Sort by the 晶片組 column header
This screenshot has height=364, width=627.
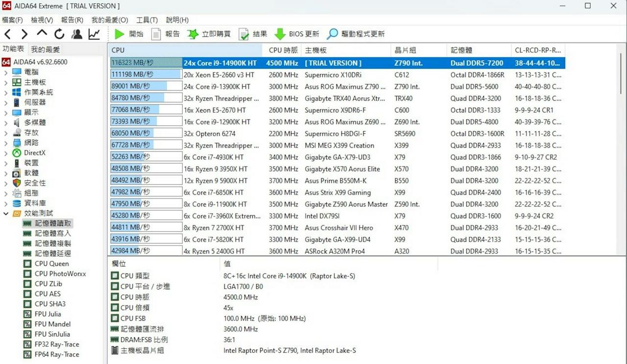[x=419, y=50]
